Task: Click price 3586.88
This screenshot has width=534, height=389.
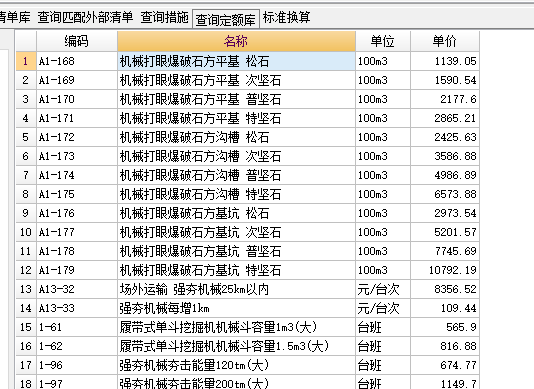Action: point(445,156)
